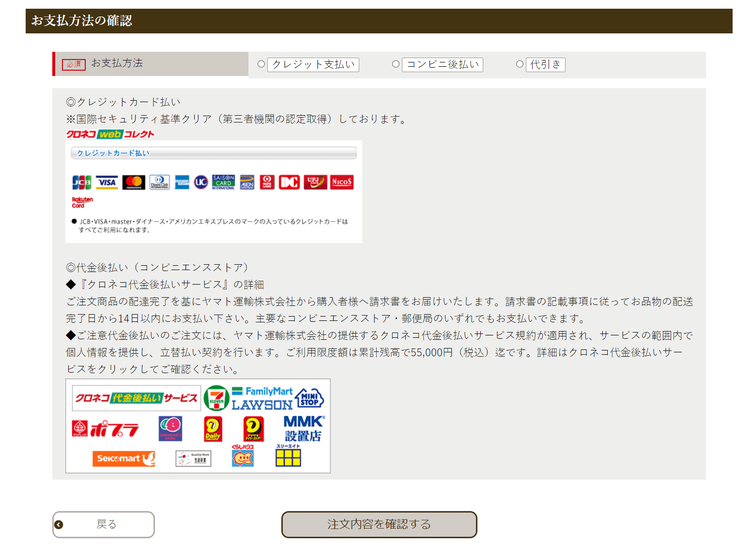Image resolution: width=751 pixels, height=560 pixels.
Task: Click the Rakuten Card logo
Action: click(x=82, y=202)
